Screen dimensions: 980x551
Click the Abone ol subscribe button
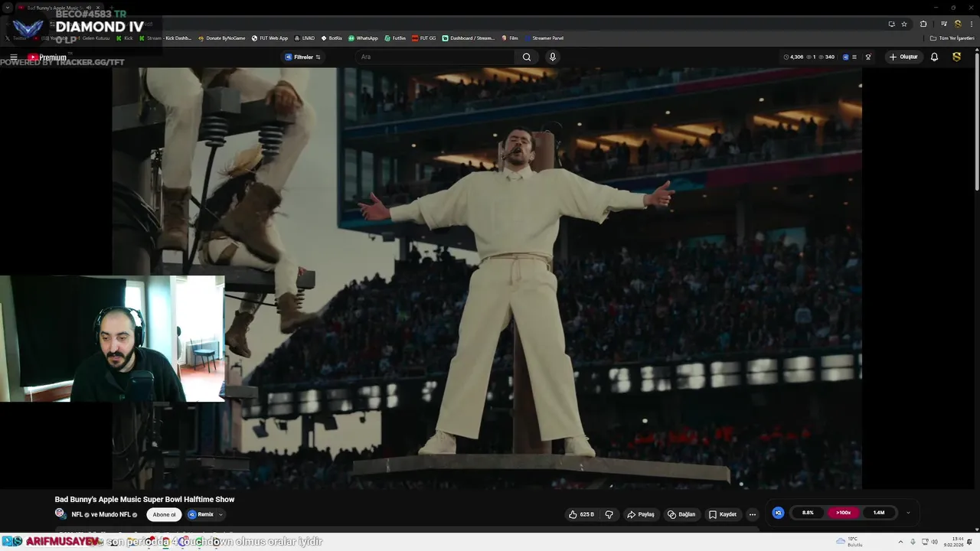(x=164, y=514)
